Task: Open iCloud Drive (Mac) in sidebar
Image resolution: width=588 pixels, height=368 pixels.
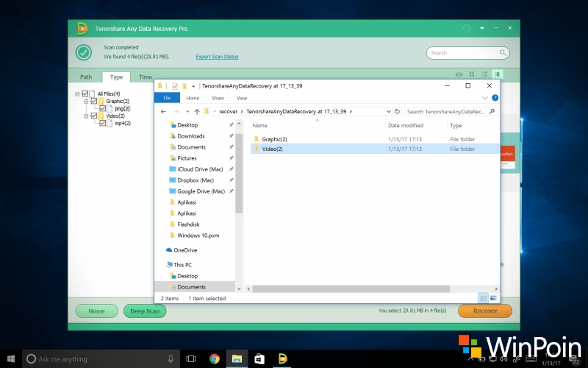Action: (200, 169)
